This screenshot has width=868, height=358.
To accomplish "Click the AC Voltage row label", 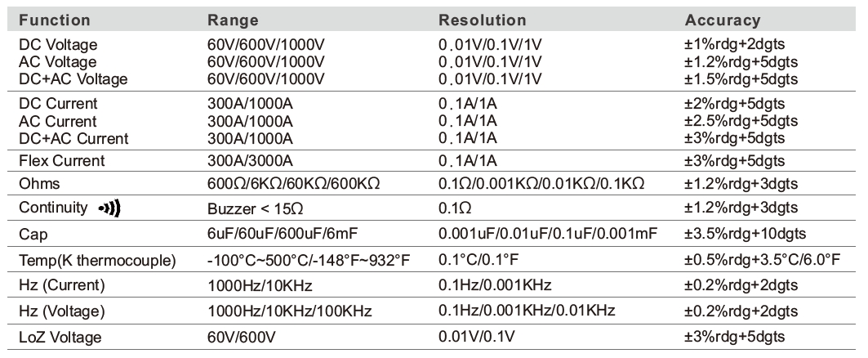I will [x=58, y=61].
